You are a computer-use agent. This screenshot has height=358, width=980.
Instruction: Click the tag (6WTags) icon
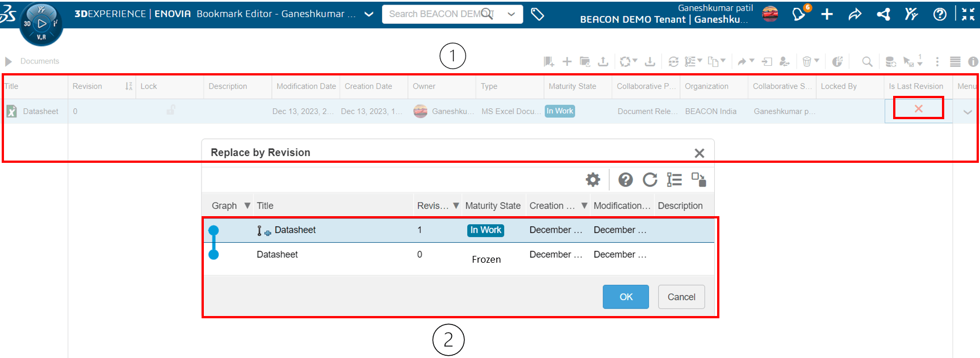point(537,14)
